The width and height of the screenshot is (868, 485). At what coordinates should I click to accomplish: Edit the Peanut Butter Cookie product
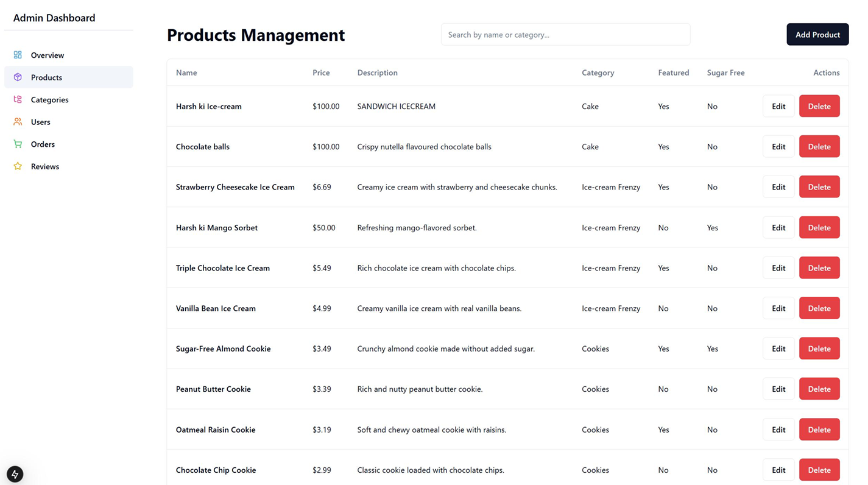pos(778,389)
